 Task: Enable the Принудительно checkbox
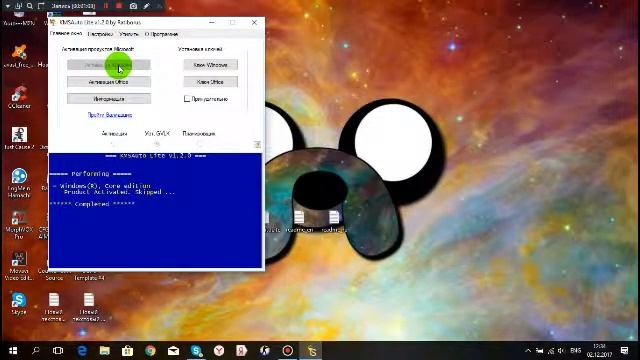tap(187, 99)
